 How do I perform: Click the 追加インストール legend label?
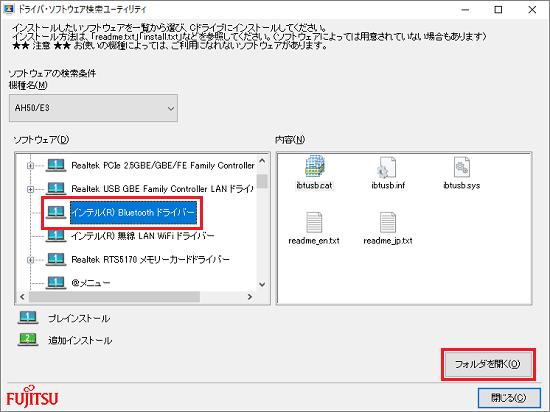[80, 340]
